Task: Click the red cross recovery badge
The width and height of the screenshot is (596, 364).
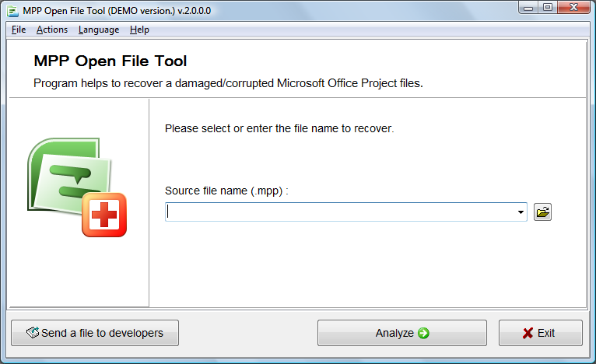Action: [x=104, y=215]
